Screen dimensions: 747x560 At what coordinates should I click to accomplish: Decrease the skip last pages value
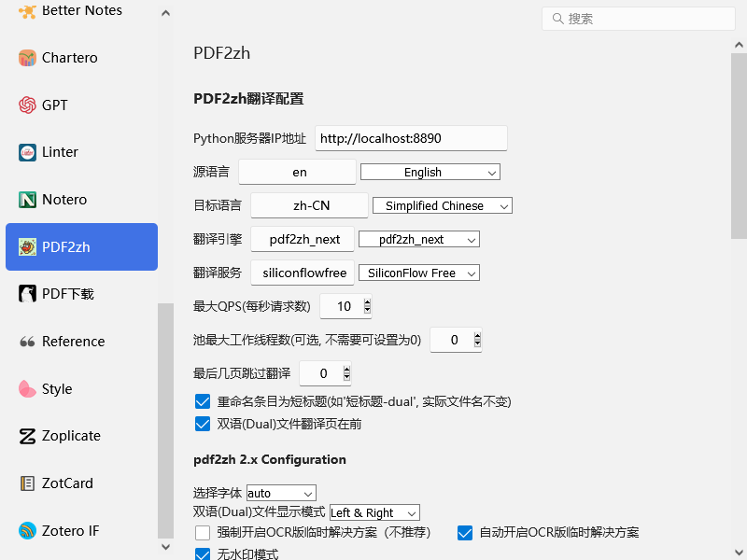(346, 377)
